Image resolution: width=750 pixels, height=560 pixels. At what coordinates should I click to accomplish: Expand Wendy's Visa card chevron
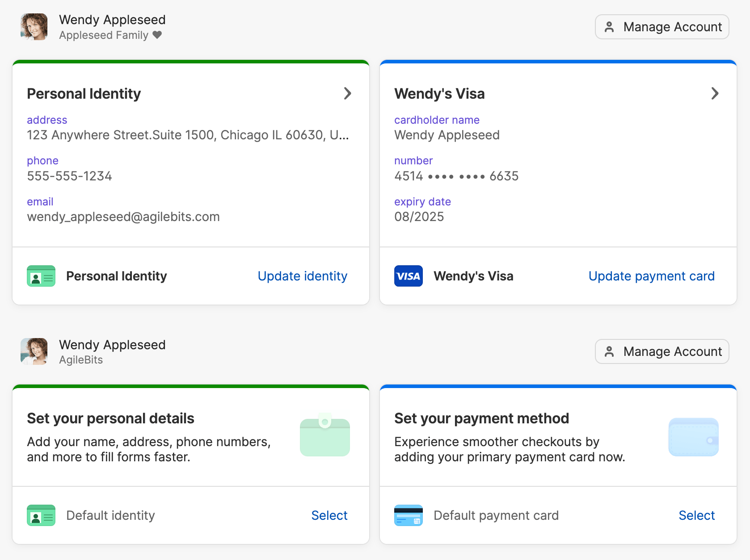pyautogui.click(x=715, y=93)
